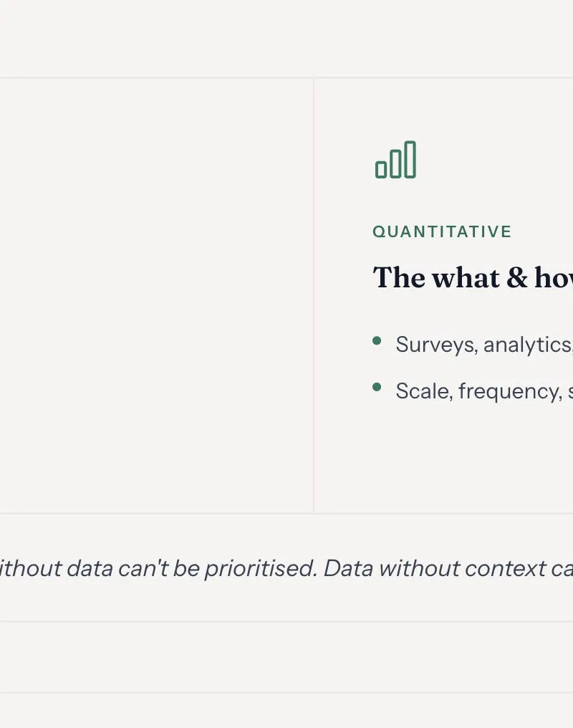
Task: Click the middle bar of chart icon
Action: click(395, 164)
